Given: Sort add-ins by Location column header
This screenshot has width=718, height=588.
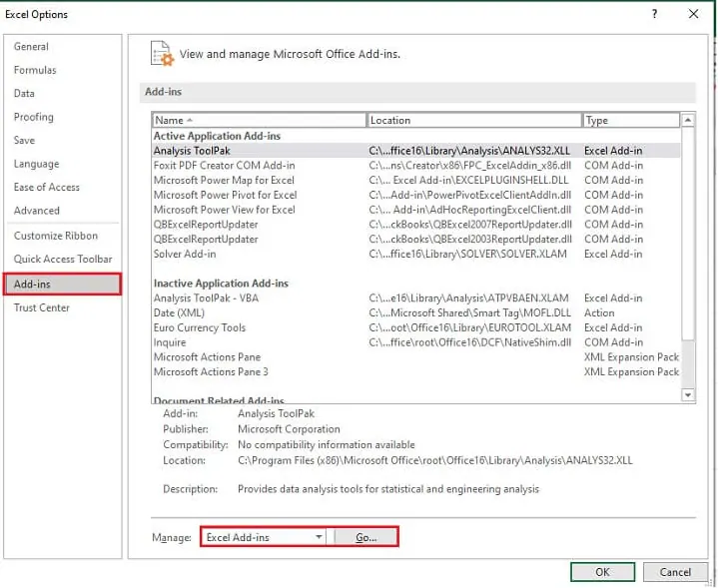Looking at the screenshot, I should coord(474,120).
